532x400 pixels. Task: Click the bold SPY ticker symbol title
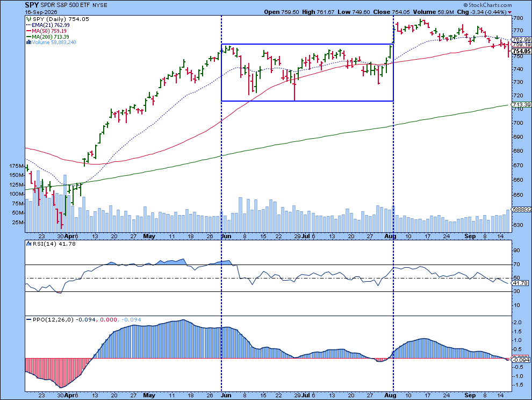[x=32, y=5]
